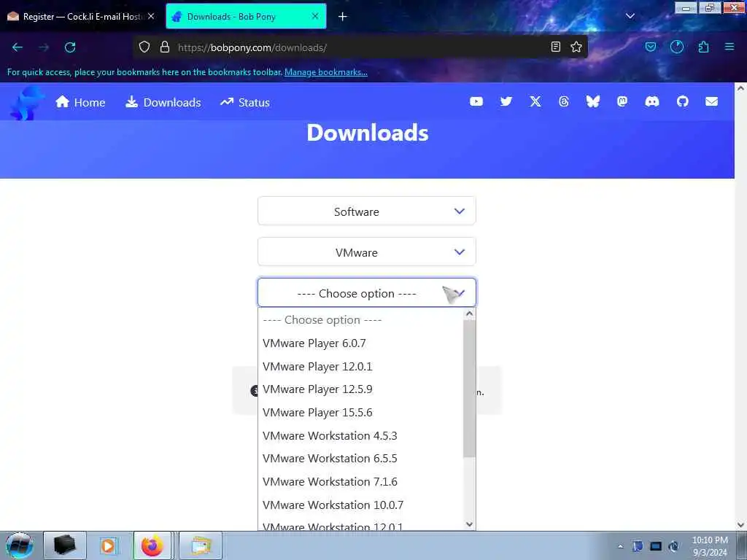Click dropdown list scroll down arrow
This screenshot has width=747, height=560.
pos(469,524)
